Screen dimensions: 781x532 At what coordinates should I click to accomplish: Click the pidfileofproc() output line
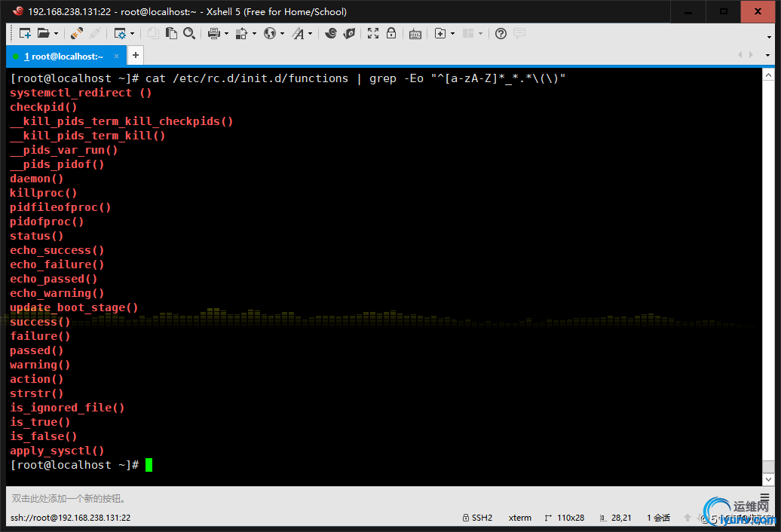point(60,207)
